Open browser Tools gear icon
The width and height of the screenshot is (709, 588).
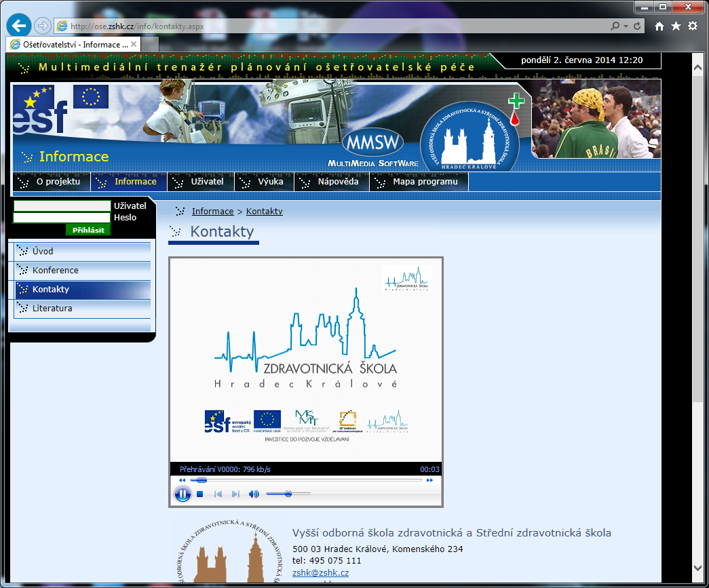[693, 26]
